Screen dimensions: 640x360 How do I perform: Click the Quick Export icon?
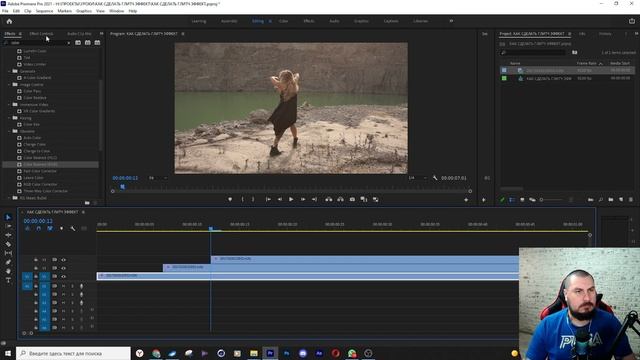pos(632,21)
